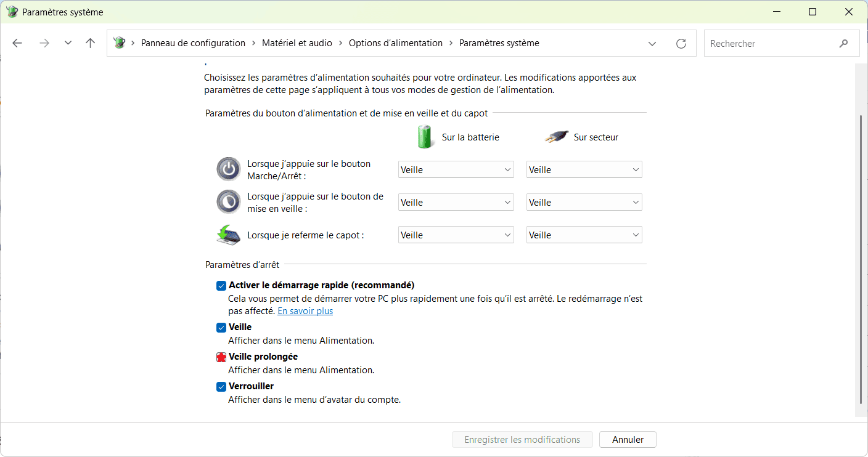Click the sleep button moon icon
868x457 pixels.
(x=228, y=201)
